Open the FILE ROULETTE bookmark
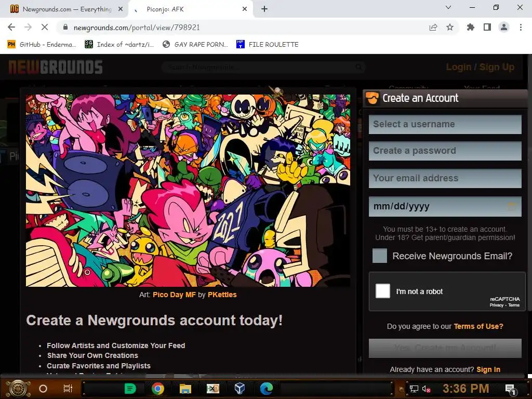The width and height of the screenshot is (532, 399). pos(268,45)
